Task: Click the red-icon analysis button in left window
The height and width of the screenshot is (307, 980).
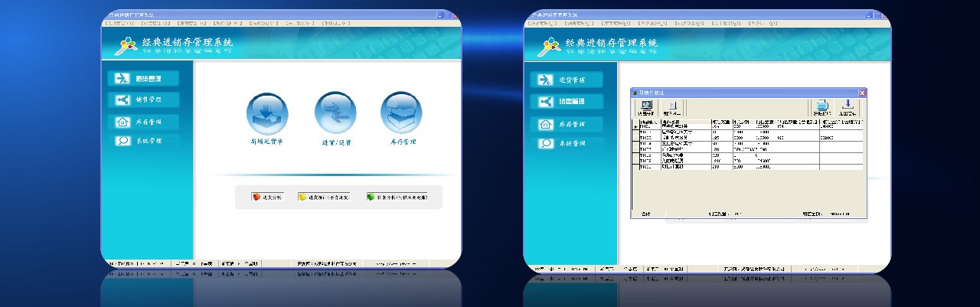Action: point(267,197)
